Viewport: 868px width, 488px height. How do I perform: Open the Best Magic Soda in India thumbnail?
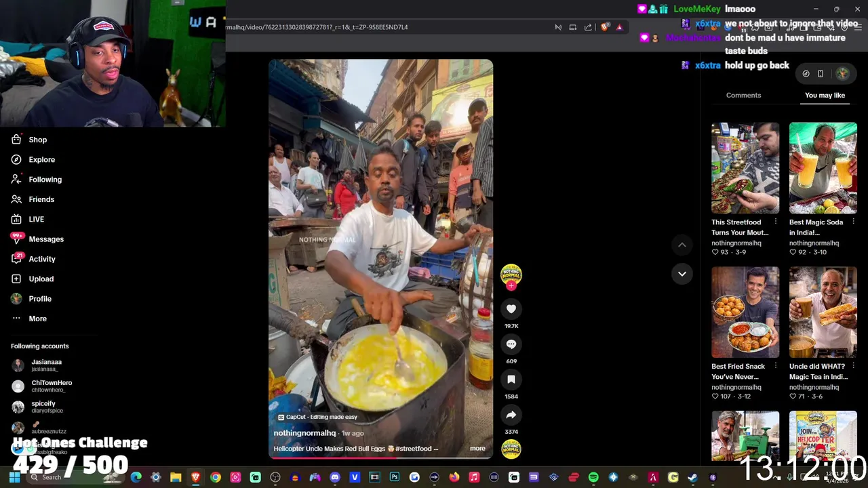point(823,168)
